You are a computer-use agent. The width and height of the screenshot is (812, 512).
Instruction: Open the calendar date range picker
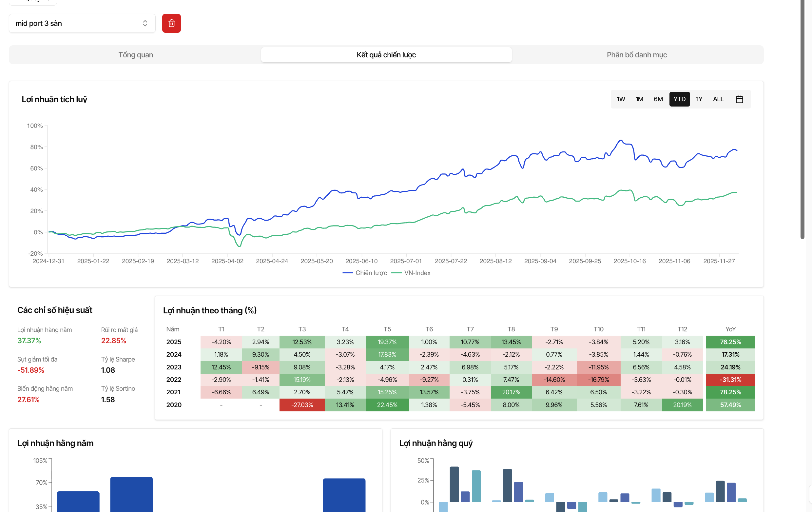click(x=739, y=99)
